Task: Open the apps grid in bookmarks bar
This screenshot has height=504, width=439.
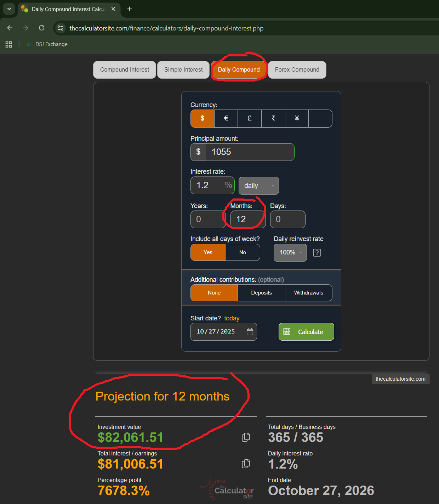Action: coord(9,44)
